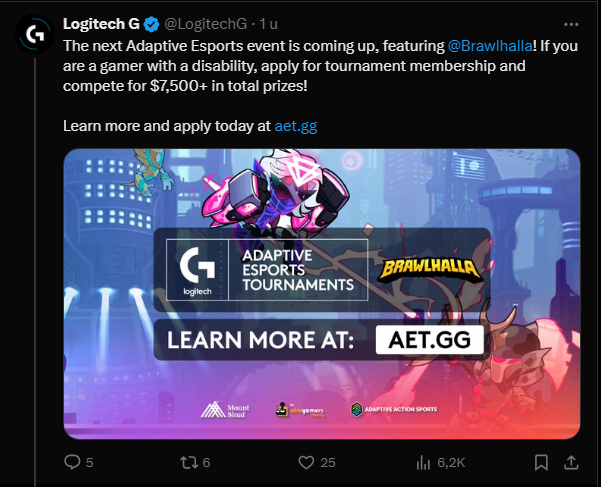601x487 pixels.
Task: Like the post with the heart icon
Action: click(x=306, y=462)
